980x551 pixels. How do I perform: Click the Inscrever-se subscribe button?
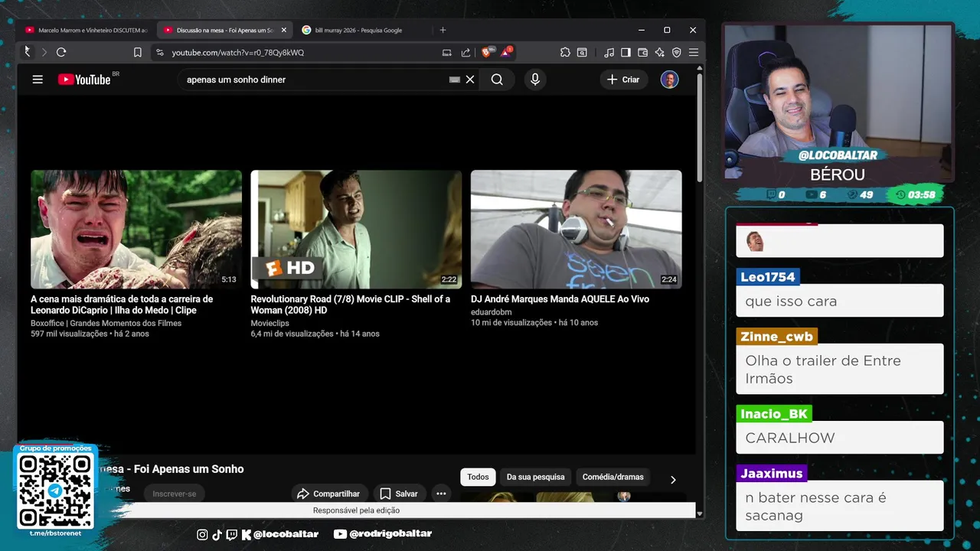coord(174,494)
